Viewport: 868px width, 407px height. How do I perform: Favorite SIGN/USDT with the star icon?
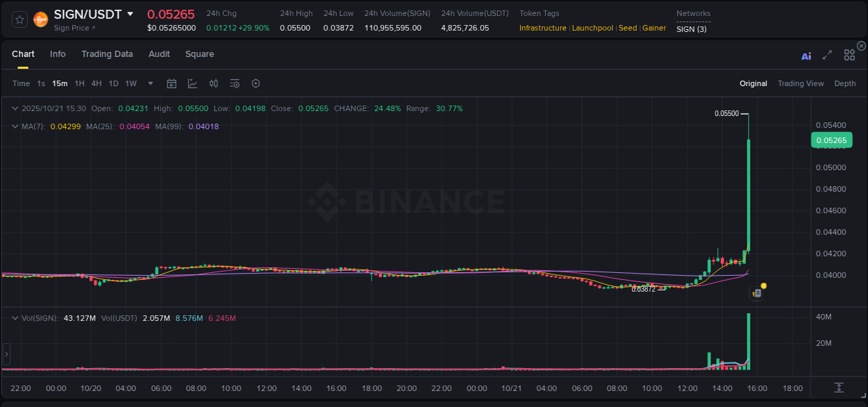tap(19, 19)
